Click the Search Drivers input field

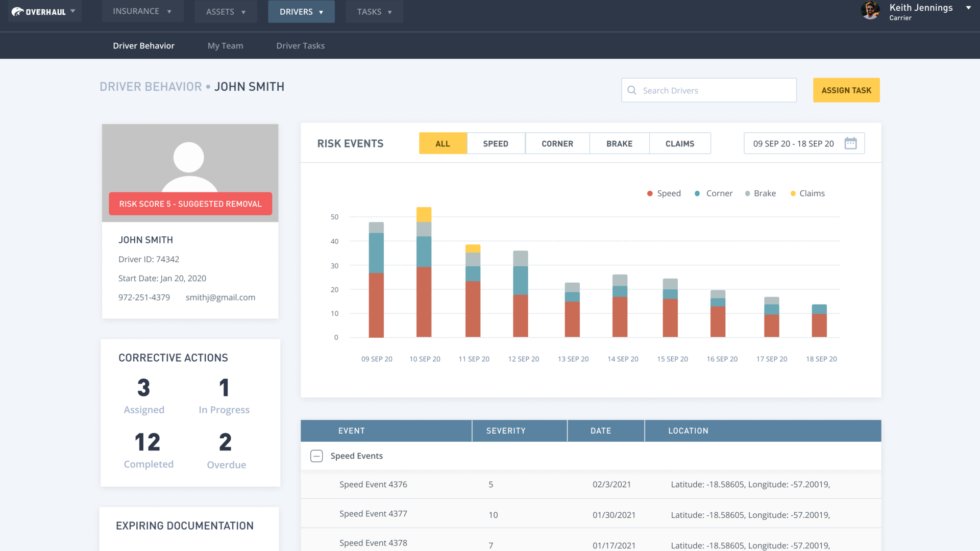pyautogui.click(x=715, y=90)
